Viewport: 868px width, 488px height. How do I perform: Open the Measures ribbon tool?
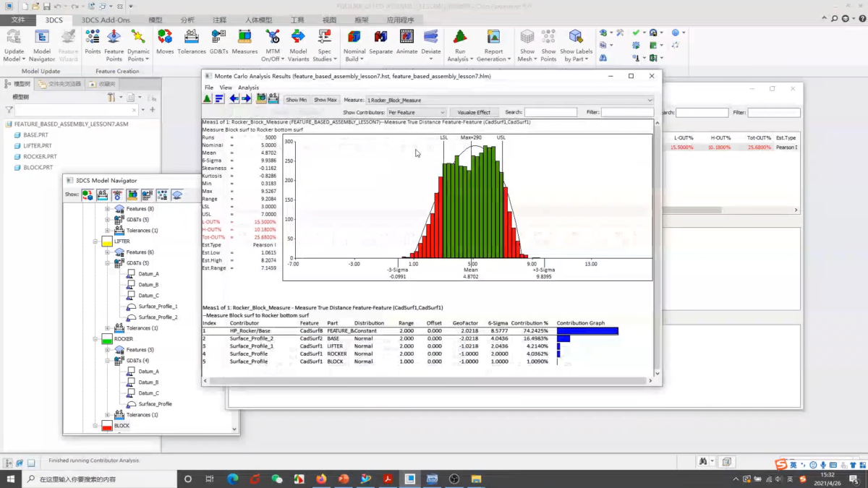coord(244,42)
